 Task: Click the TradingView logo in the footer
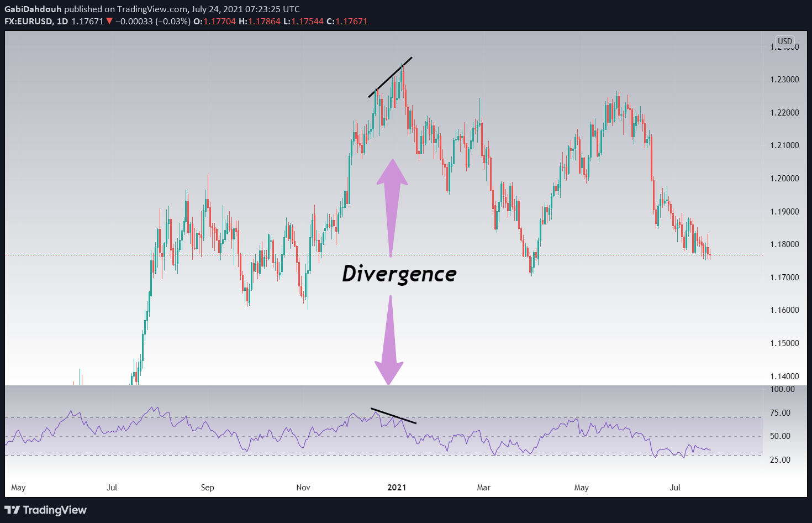point(46,510)
